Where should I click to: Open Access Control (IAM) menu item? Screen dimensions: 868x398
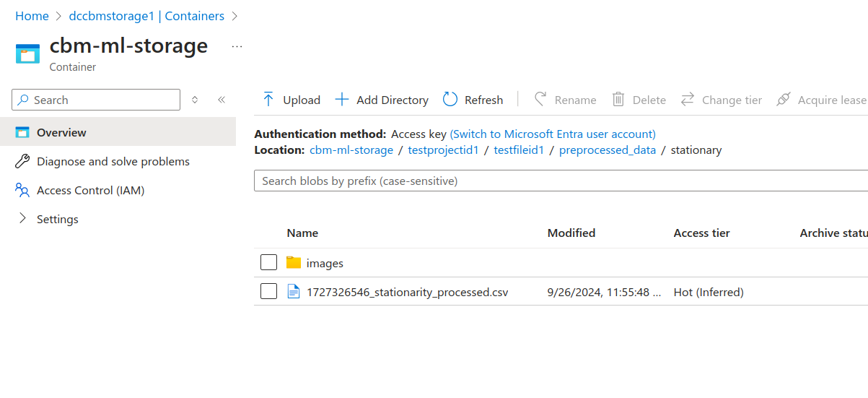(x=90, y=191)
